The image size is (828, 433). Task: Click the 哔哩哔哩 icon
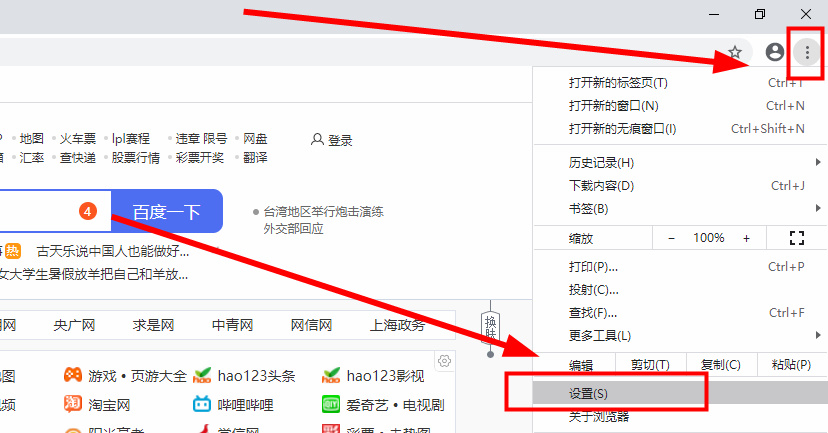coord(202,404)
